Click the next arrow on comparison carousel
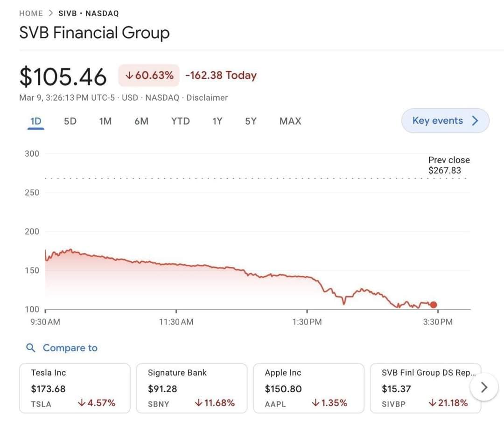The height and width of the screenshot is (422, 504). (484, 387)
